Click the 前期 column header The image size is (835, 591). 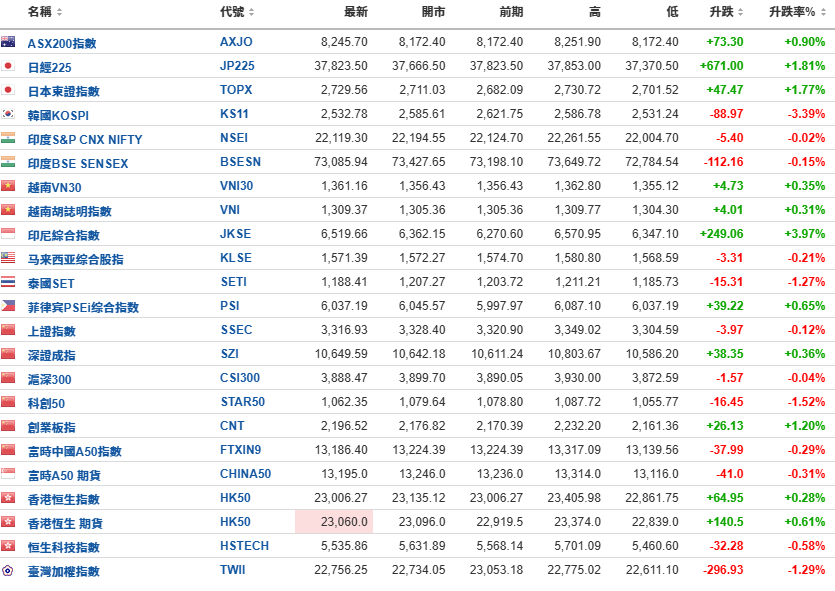(511, 12)
